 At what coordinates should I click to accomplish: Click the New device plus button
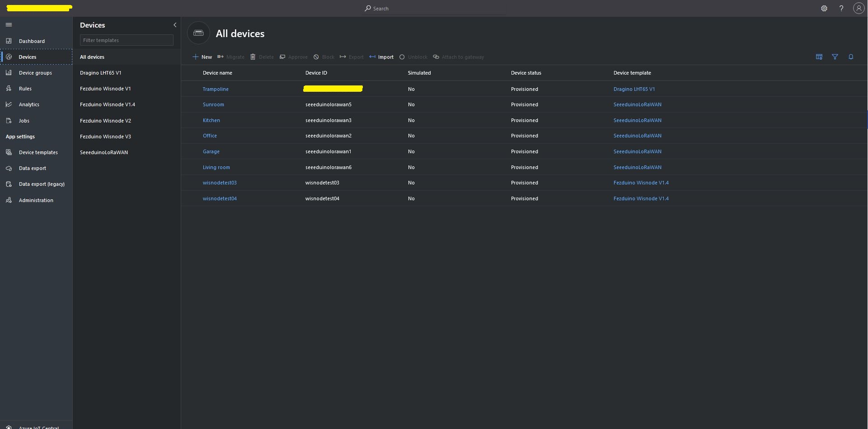coord(202,57)
